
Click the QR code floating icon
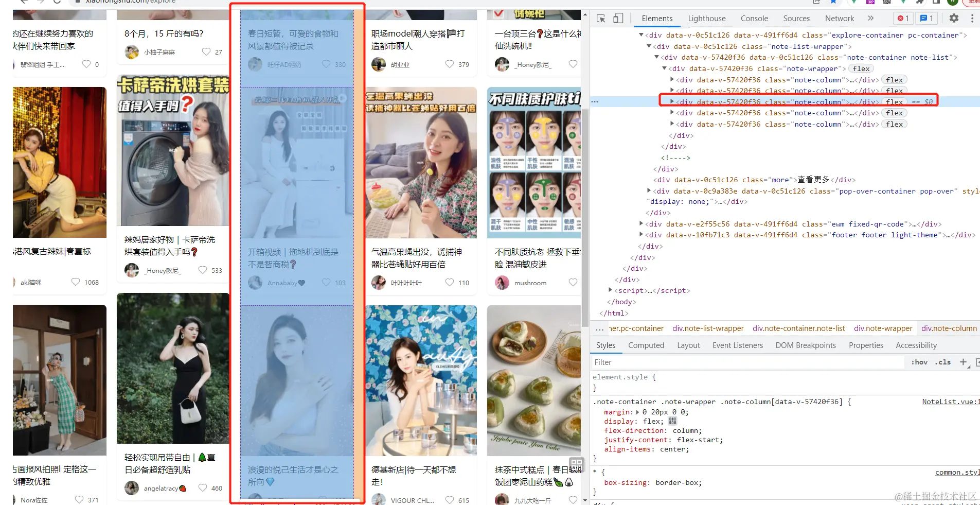[576, 464]
